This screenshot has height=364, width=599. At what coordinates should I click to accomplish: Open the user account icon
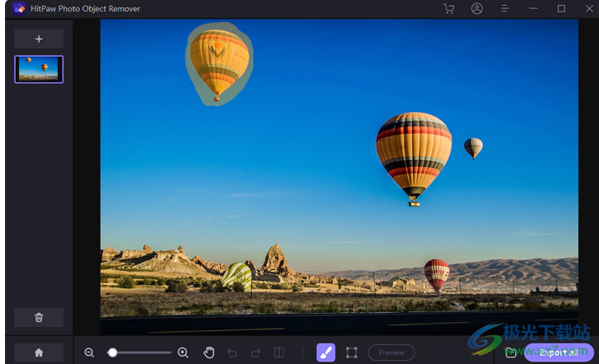click(x=477, y=8)
